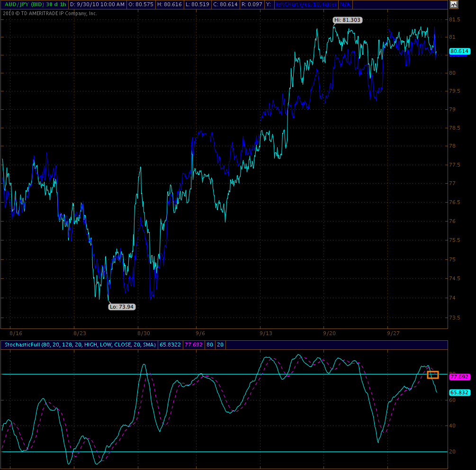
Task: Click the cyan 65.832 axis tag
Action: 459,392
